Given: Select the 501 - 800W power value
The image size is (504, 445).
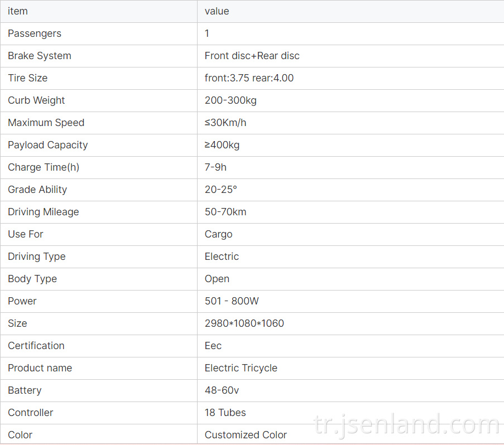Looking at the screenshot, I should [x=232, y=301].
